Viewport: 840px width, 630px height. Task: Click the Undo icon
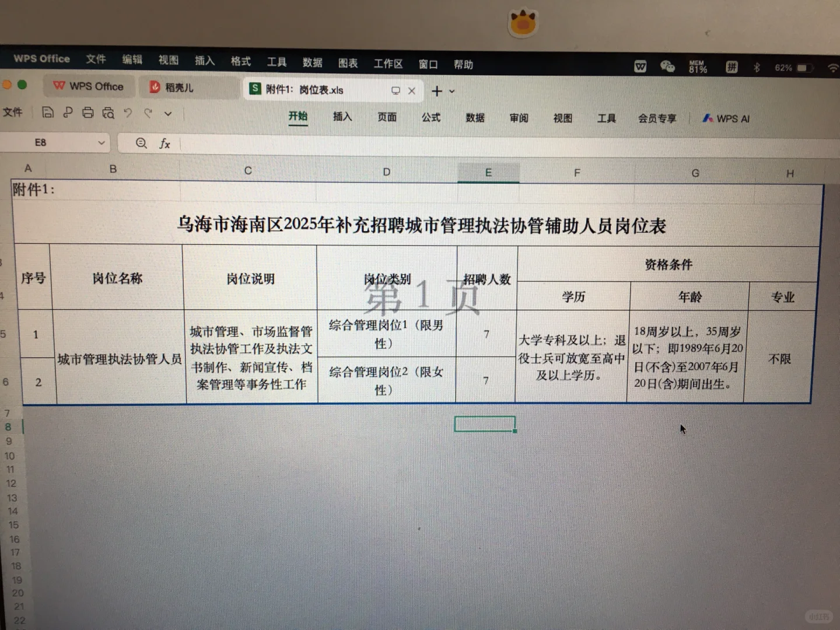(x=128, y=113)
